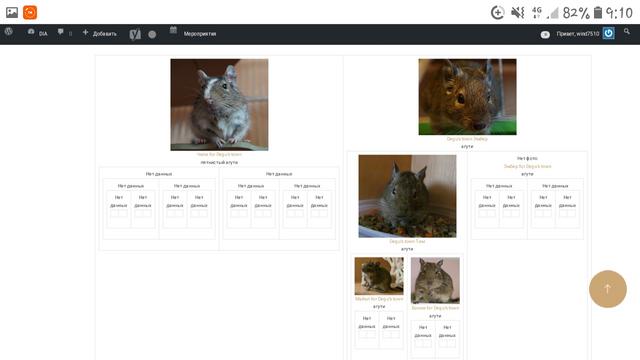The width and height of the screenshot is (640, 360).
Task: Open the brown degu photo on green
Action: [467, 97]
